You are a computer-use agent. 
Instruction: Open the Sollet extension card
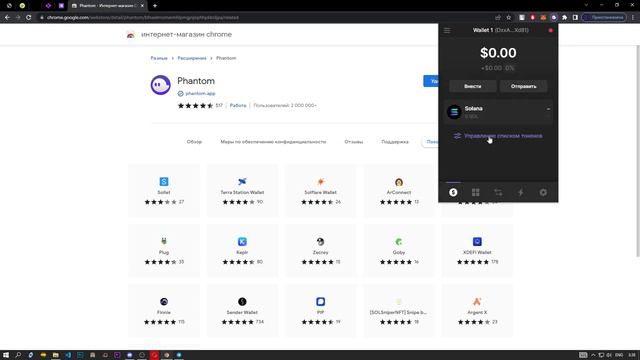tap(164, 191)
